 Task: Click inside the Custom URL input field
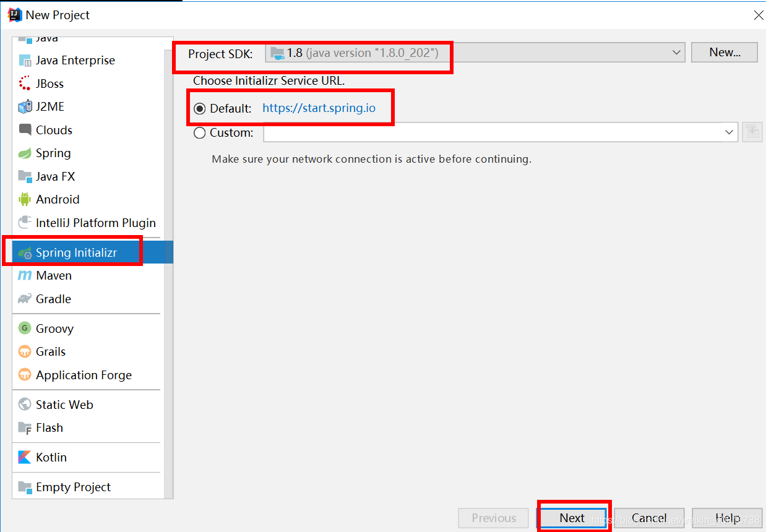[493, 132]
